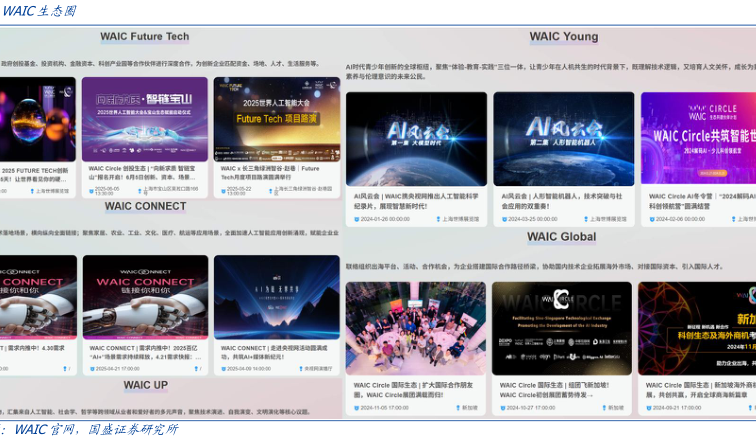
Task: Open the article WAIC CONNECT | 走进央视网活动圆满成功
Action: pos(274,353)
